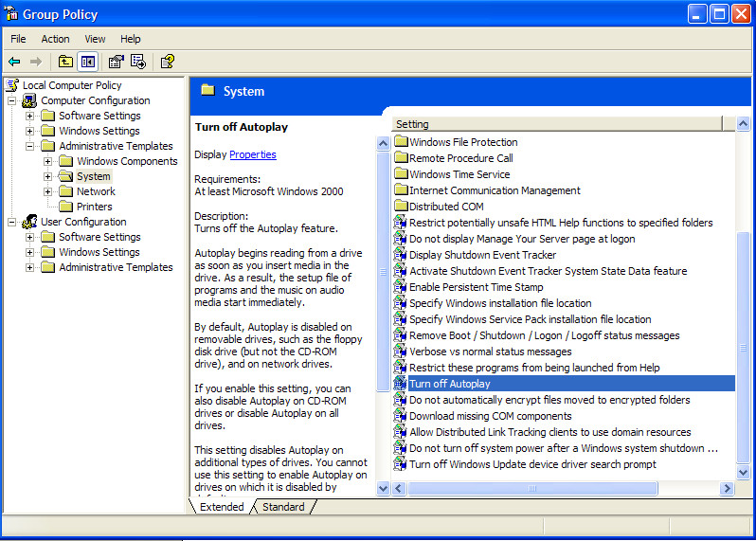Image resolution: width=756 pixels, height=541 pixels.
Task: Click the Back arrow toolbar button
Action: click(14, 62)
